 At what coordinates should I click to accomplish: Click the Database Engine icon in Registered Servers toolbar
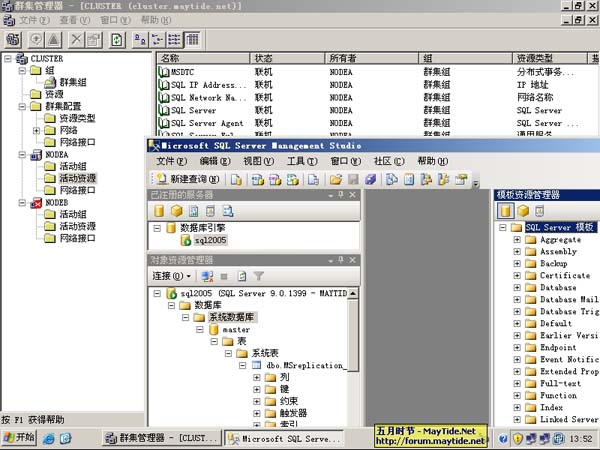tap(159, 212)
